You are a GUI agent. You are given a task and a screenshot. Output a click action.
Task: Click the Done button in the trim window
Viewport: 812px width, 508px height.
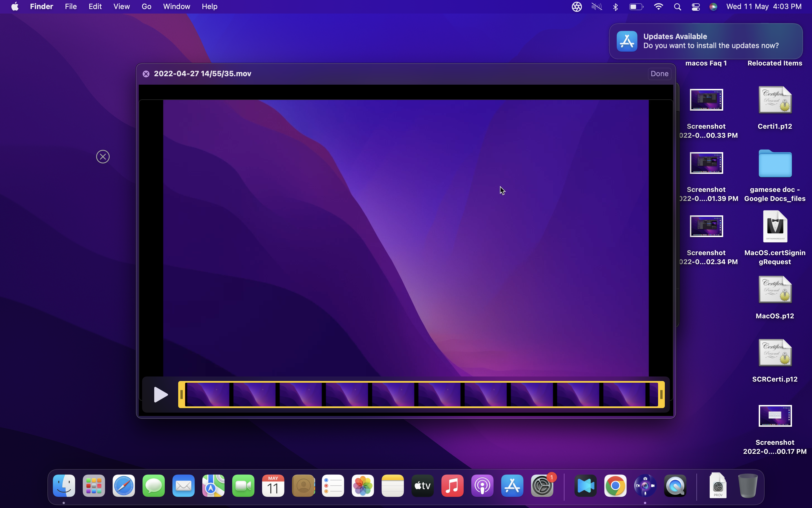click(x=659, y=74)
